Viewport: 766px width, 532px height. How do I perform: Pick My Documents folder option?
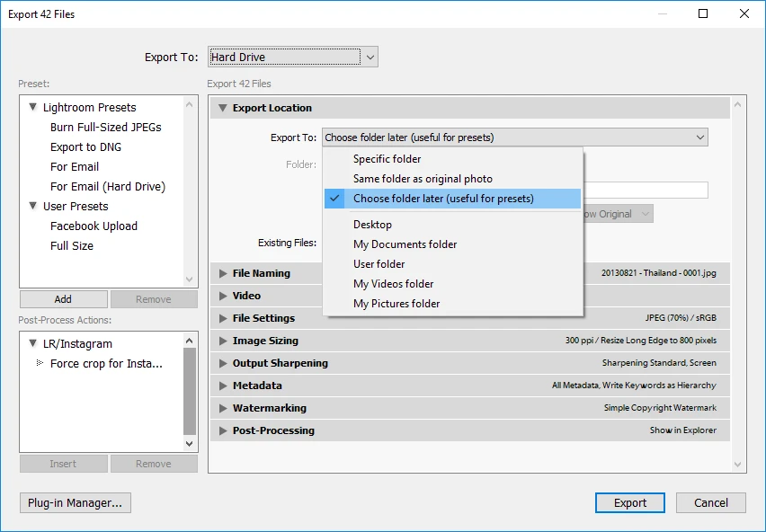[452, 244]
